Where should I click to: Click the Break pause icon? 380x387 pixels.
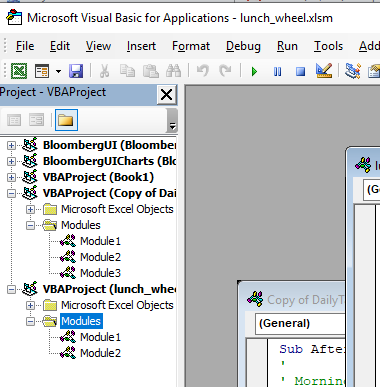pyautogui.click(x=277, y=71)
